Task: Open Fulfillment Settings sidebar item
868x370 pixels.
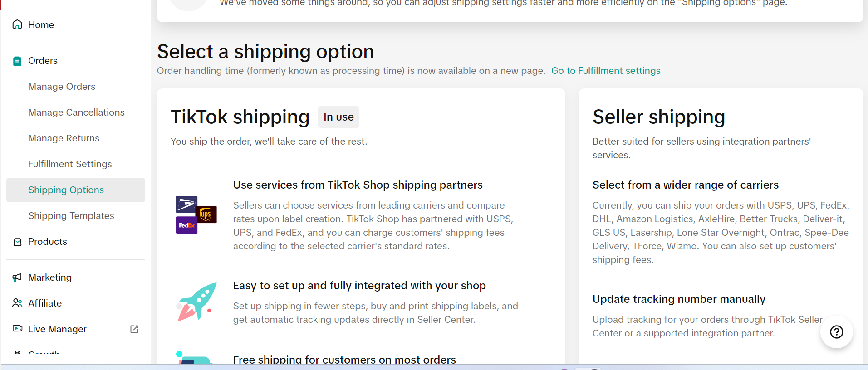Action: [x=70, y=164]
